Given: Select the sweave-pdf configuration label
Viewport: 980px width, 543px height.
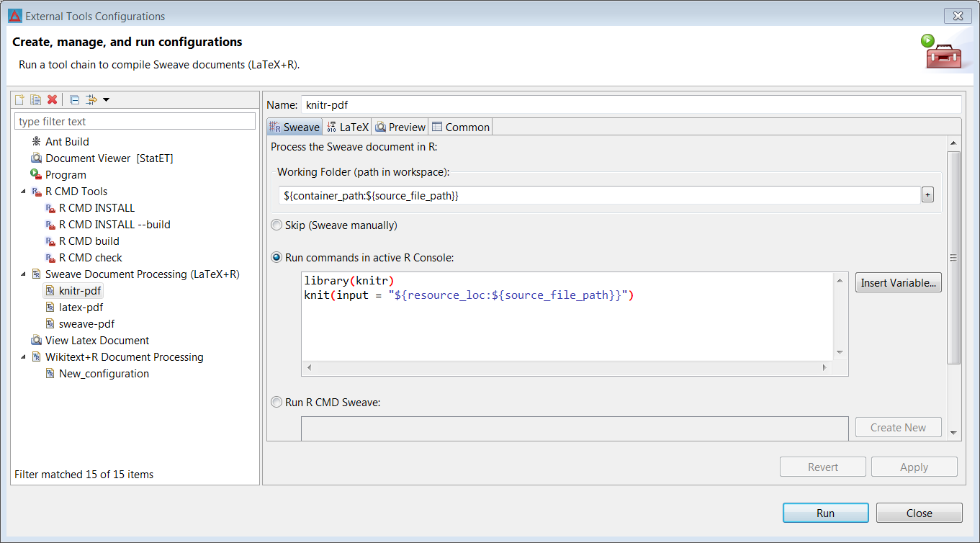Looking at the screenshot, I should 86,324.
